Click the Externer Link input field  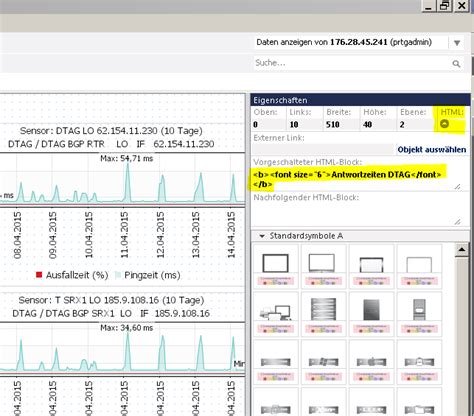[323, 149]
